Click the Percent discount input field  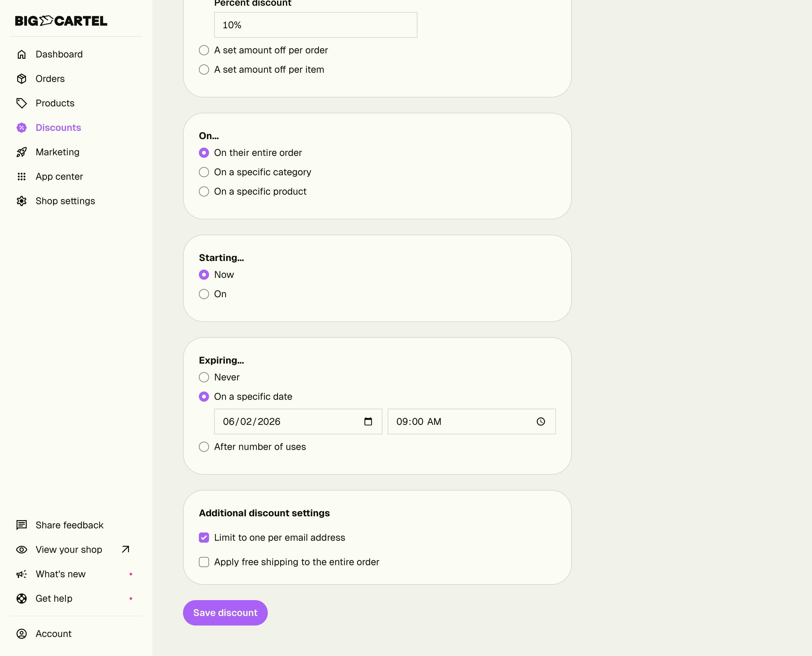(315, 25)
